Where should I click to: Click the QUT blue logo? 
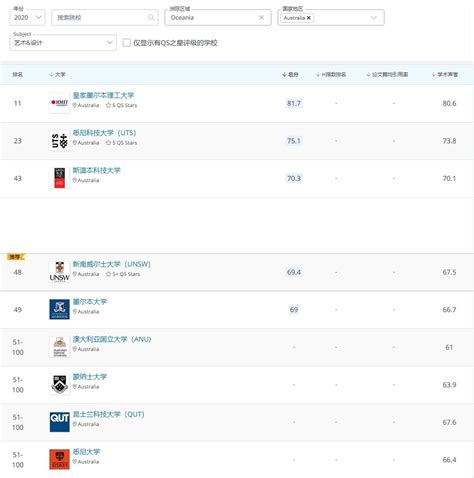(59, 422)
